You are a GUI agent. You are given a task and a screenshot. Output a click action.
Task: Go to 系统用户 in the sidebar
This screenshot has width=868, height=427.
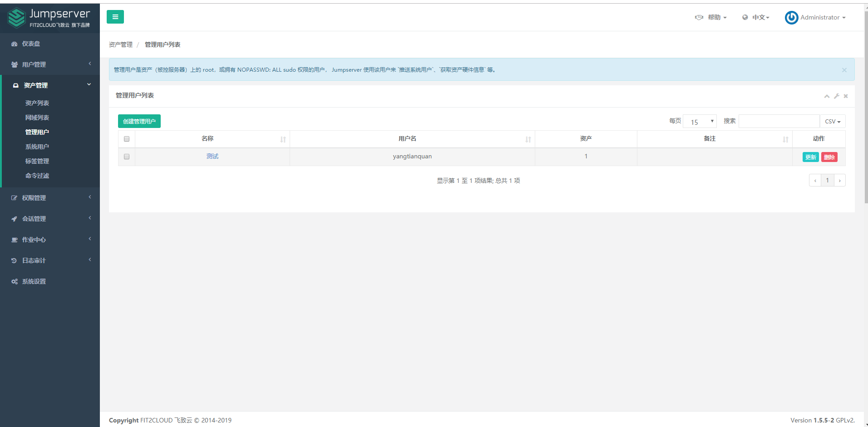(x=37, y=147)
